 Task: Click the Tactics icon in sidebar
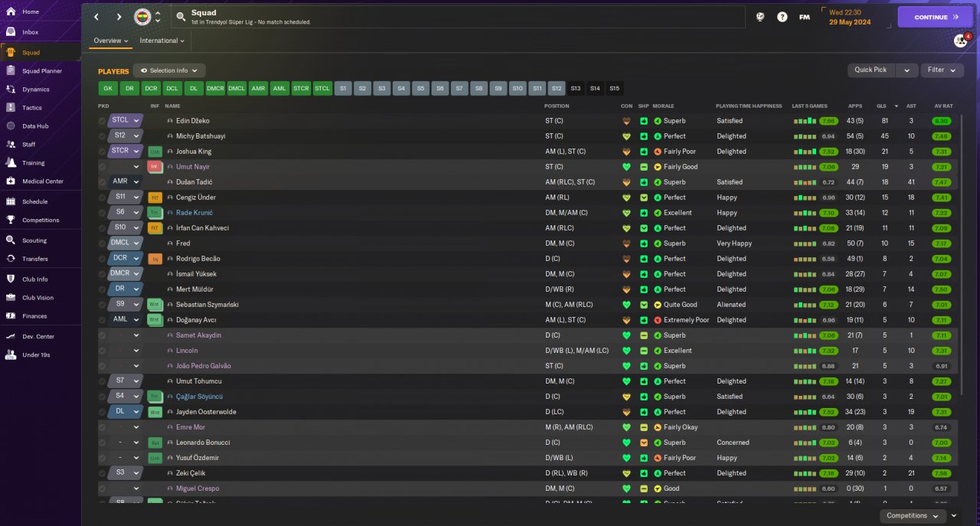(10, 107)
